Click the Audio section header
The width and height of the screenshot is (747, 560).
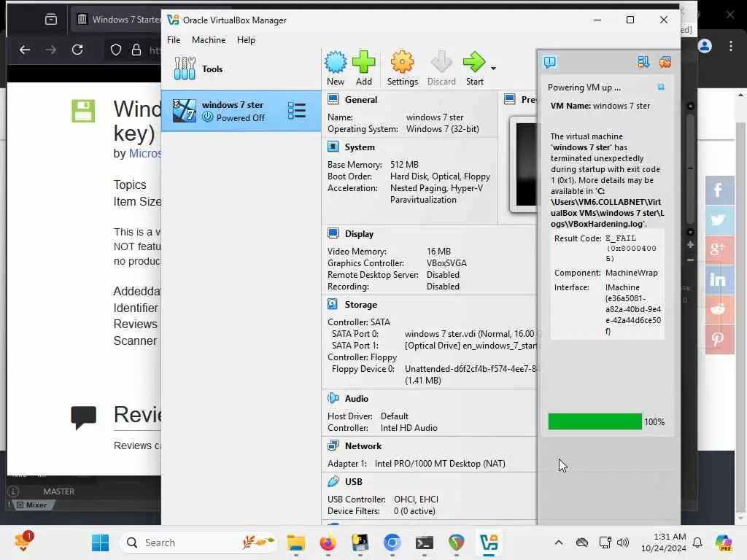356,399
